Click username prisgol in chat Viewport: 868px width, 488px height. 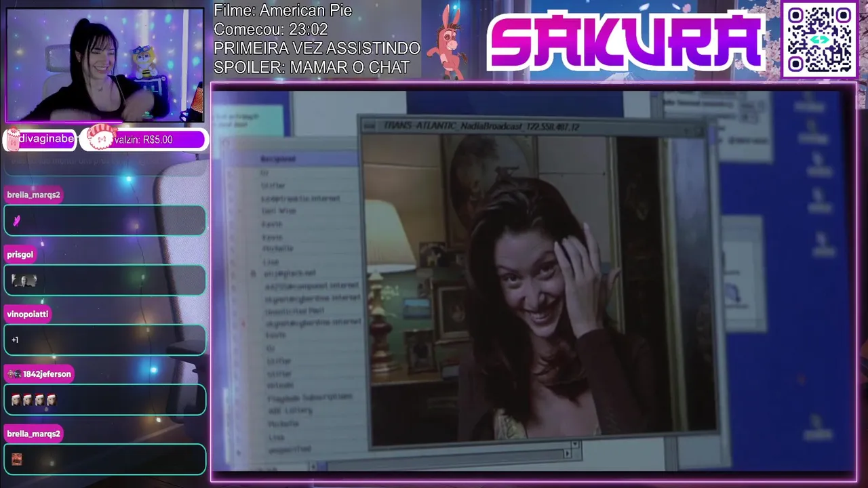click(20, 254)
